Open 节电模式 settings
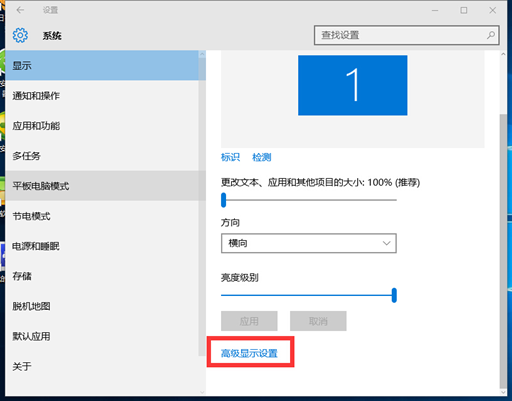 click(102, 216)
